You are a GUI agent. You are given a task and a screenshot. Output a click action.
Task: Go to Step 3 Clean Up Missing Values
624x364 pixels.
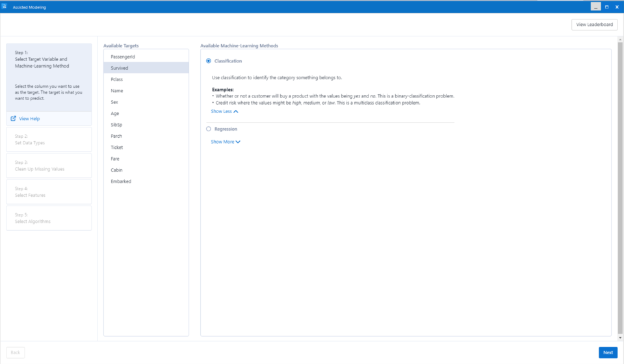pos(49,166)
